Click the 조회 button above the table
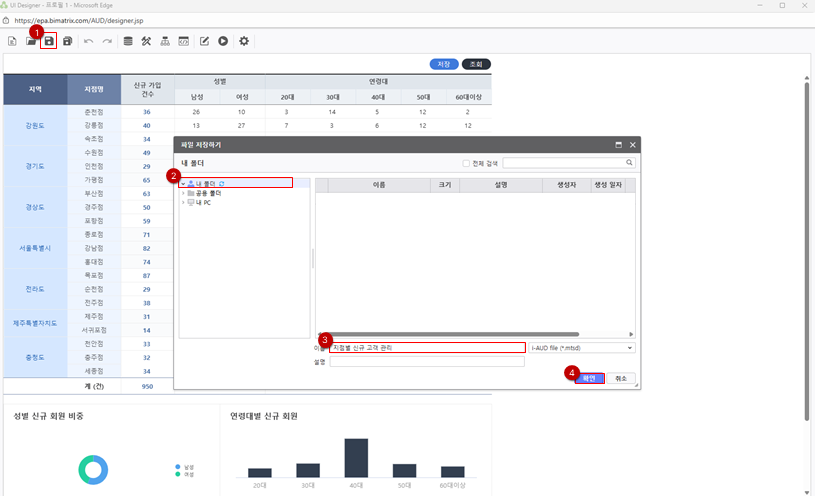The width and height of the screenshot is (815, 496). 476,64
